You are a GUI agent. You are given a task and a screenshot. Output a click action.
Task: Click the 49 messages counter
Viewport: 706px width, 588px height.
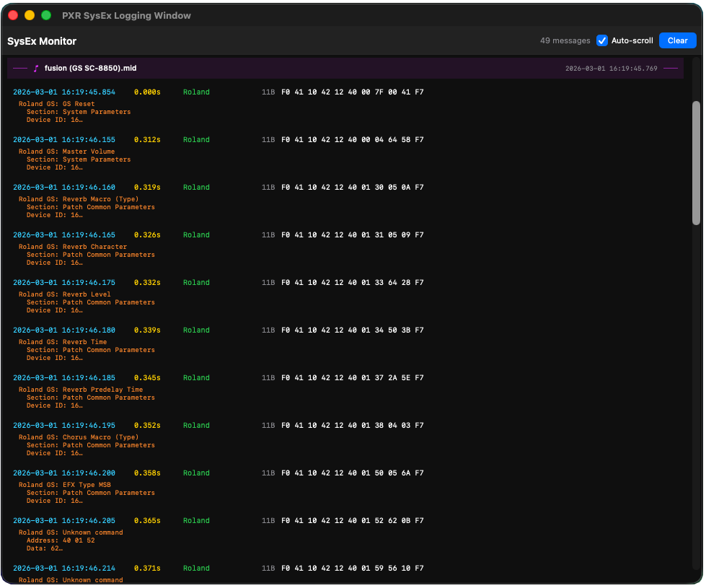pos(565,41)
